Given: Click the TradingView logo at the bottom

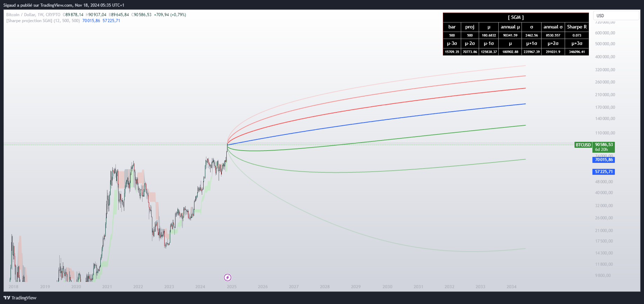Looking at the screenshot, I should 20,298.
